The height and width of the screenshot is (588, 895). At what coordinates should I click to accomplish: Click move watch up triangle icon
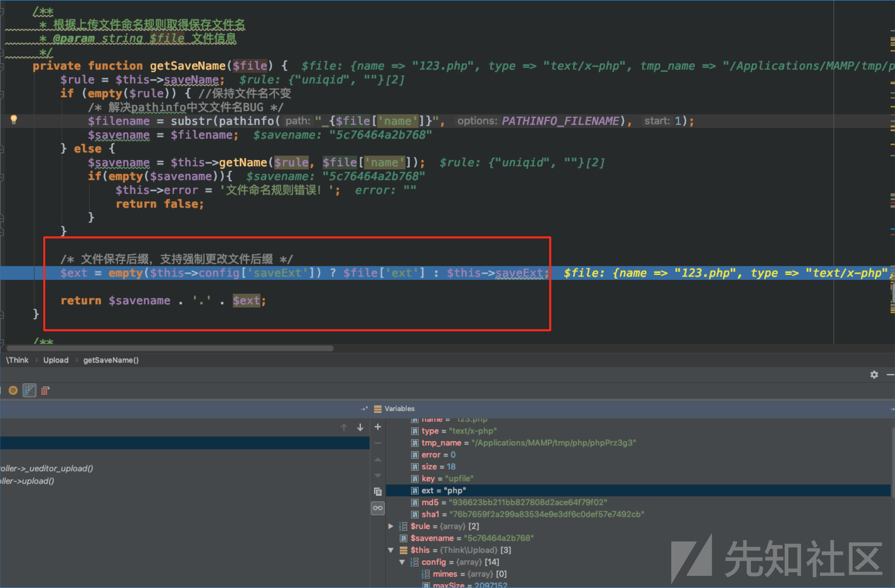pyautogui.click(x=378, y=459)
